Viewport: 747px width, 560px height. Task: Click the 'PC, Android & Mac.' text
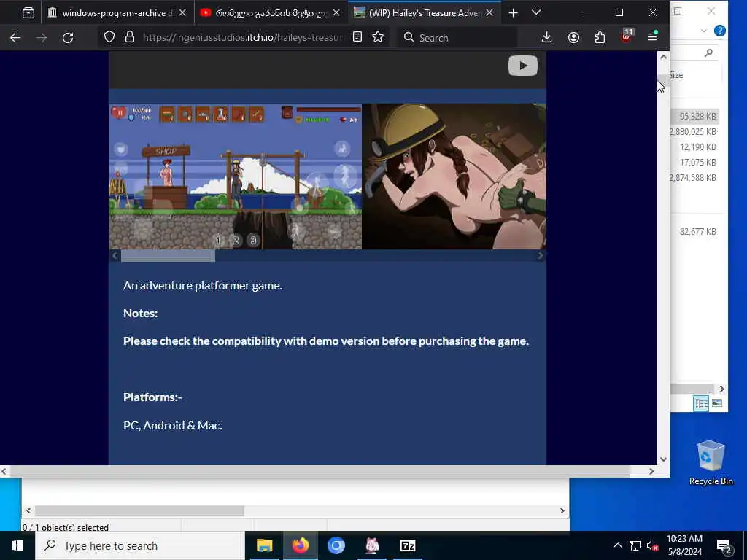(172, 425)
